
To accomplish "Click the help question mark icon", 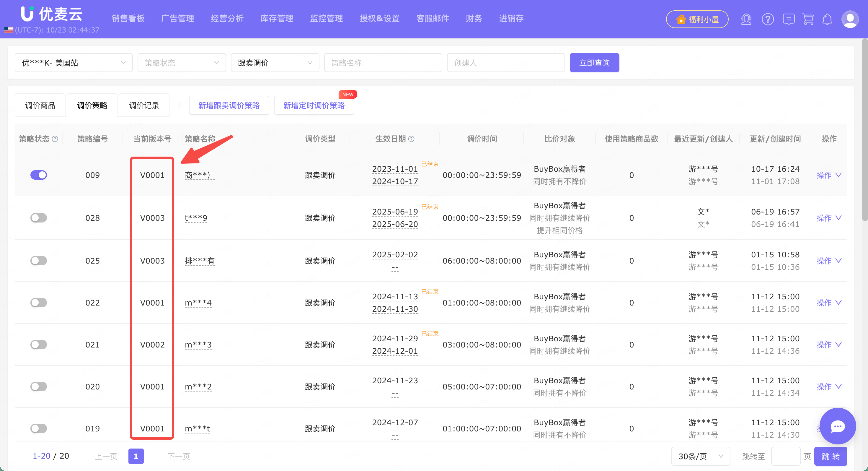I will click(768, 19).
